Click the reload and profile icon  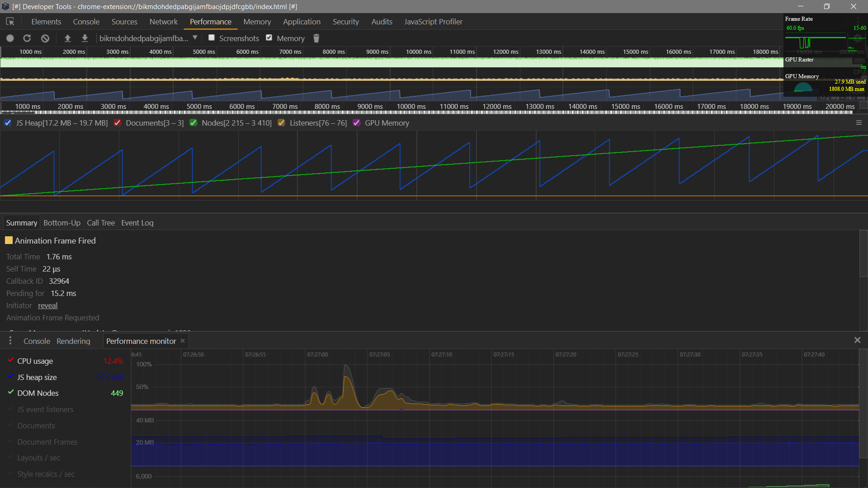[27, 38]
